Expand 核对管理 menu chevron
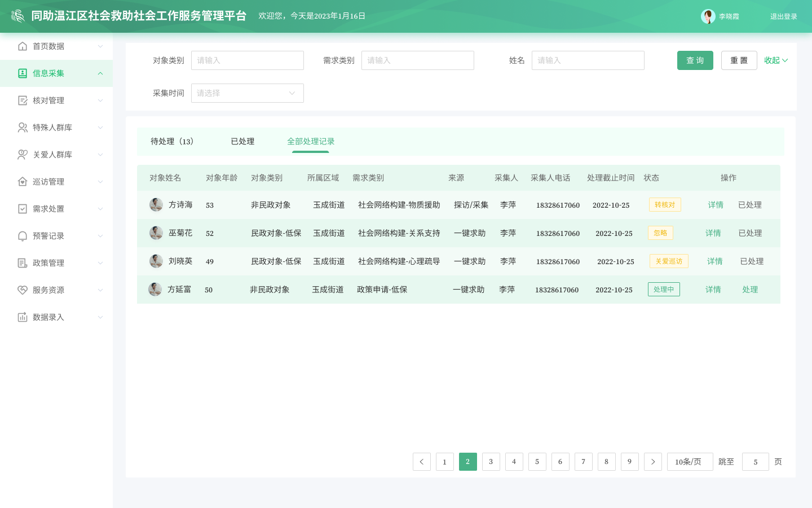Viewport: 812px width, 508px height. pos(100,100)
